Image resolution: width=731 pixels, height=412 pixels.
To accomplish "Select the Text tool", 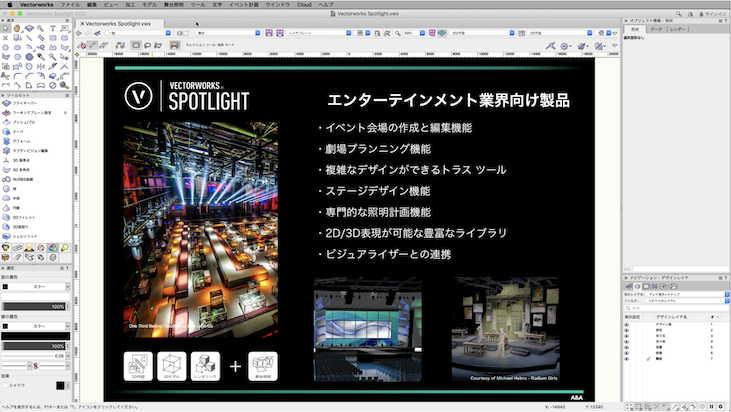I will tap(53, 28).
